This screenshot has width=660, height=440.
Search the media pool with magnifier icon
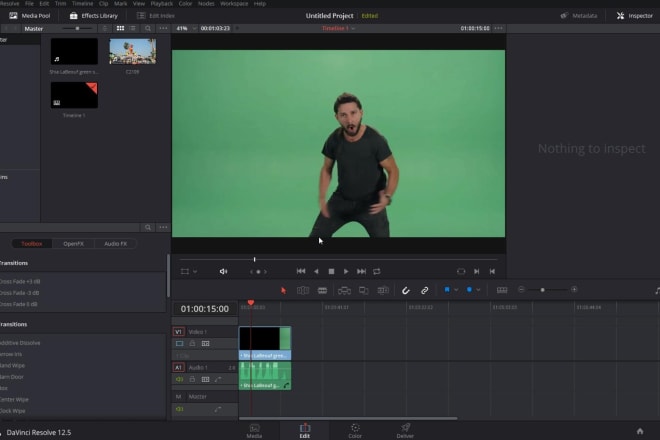tap(148, 28)
